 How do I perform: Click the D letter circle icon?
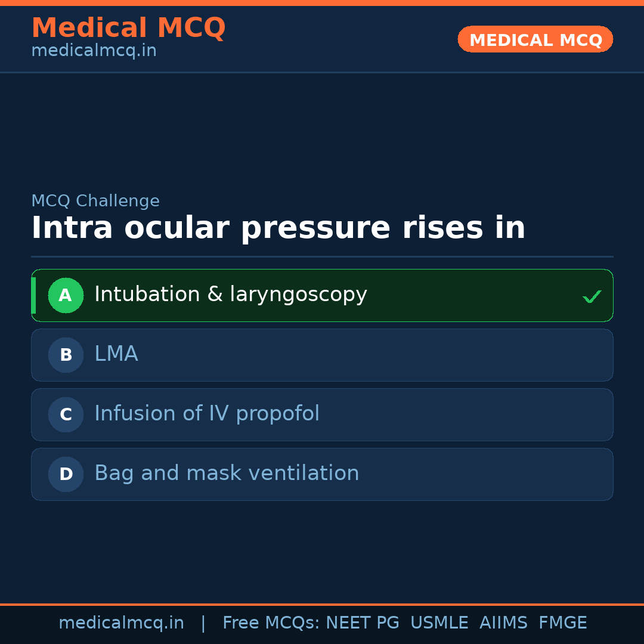pos(66,474)
